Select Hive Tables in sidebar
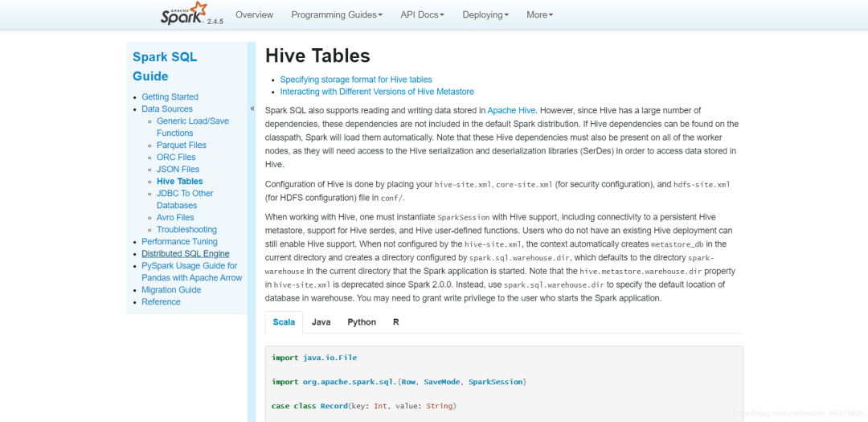Screen dimensions: 868x422 click(180, 181)
